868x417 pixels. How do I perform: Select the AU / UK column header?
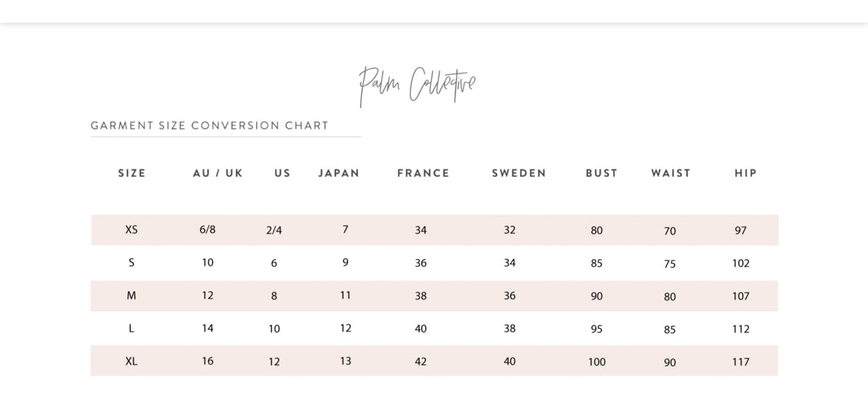coord(218,174)
